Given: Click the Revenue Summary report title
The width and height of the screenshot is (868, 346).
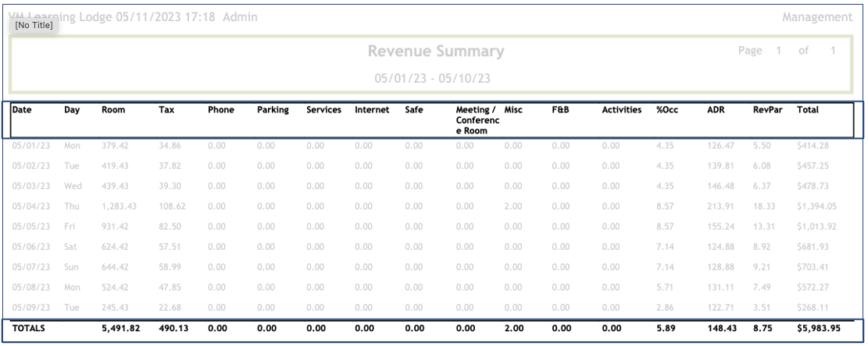Looking at the screenshot, I should 436,52.
